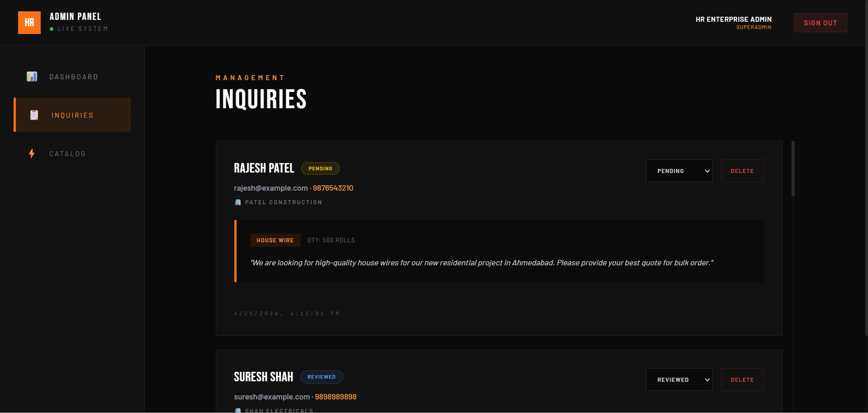Click Suresh's phone number 9898989898

(336, 397)
